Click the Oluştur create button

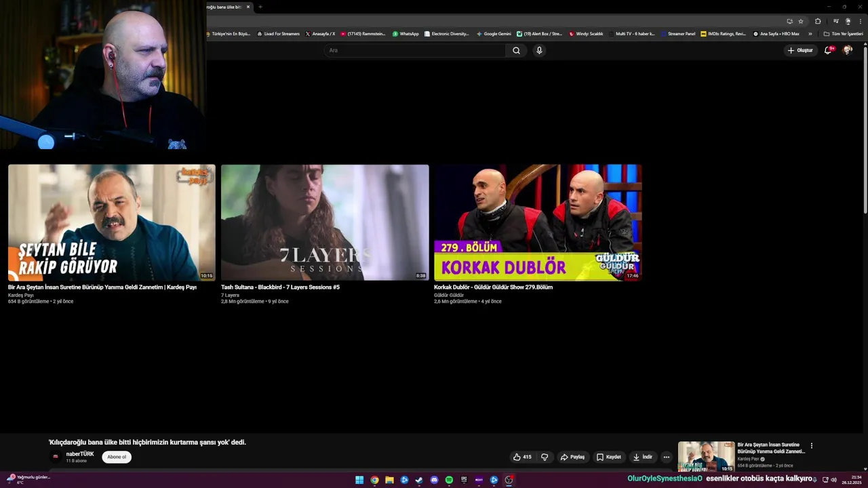click(x=800, y=50)
